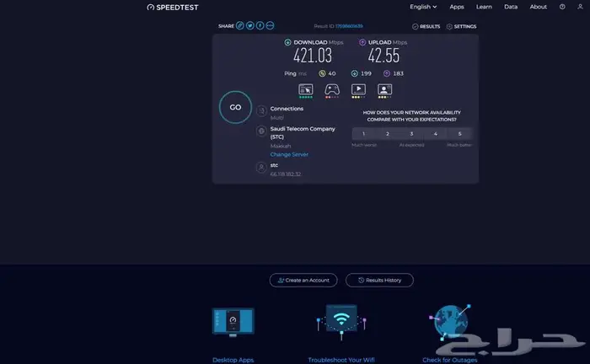Rate network availability as 1
Screen dimensions: 590x364
[x=363, y=133]
